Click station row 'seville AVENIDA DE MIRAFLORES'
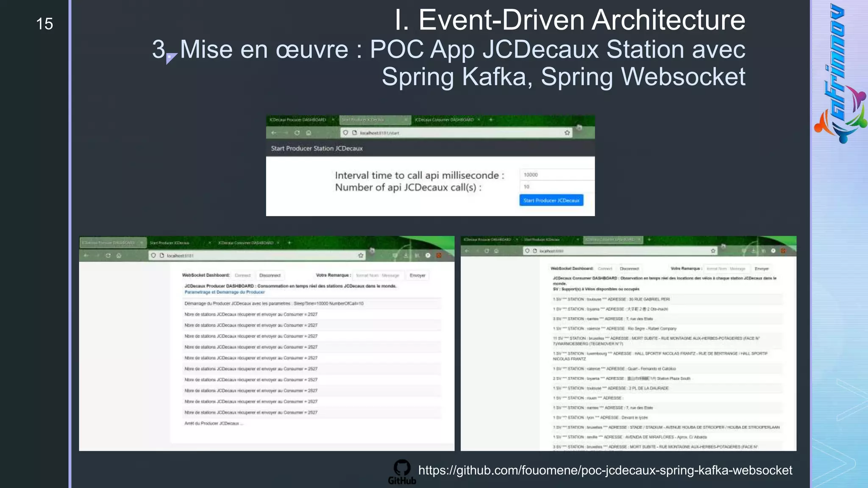 click(x=667, y=437)
